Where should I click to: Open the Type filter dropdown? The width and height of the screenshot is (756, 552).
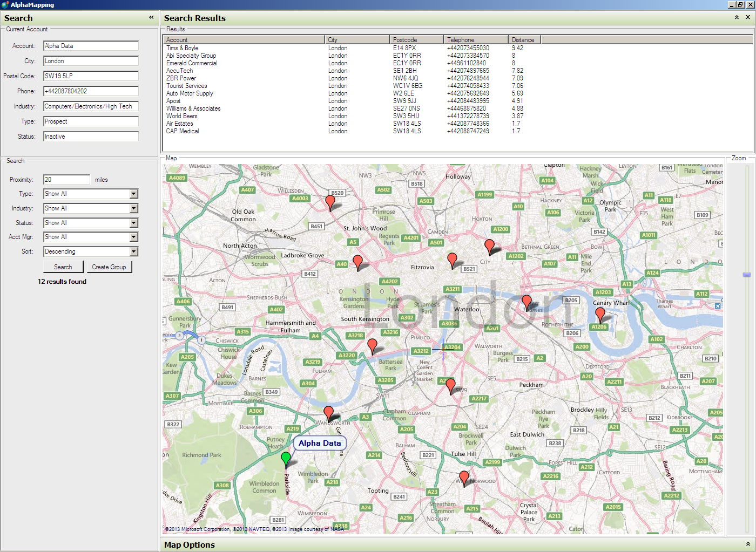(134, 194)
